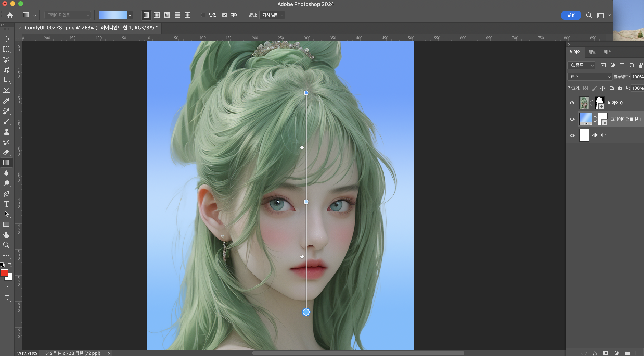Select the Eraser tool

click(6, 152)
